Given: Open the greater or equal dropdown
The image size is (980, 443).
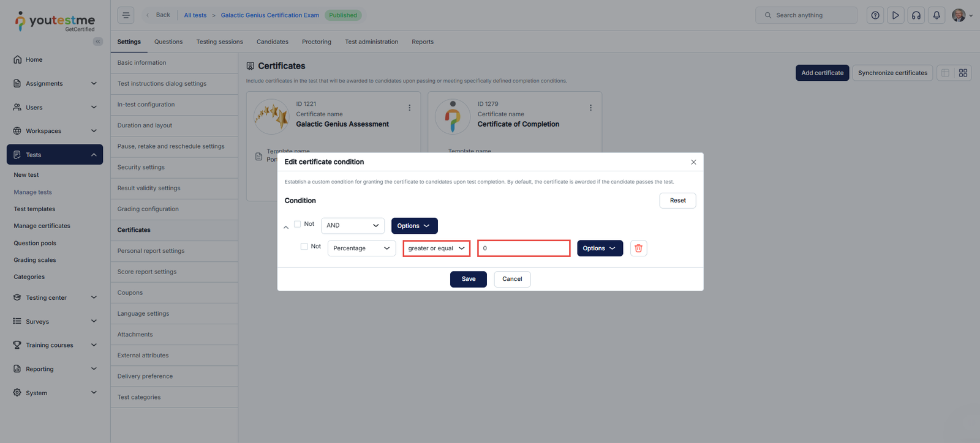Looking at the screenshot, I should [x=436, y=248].
